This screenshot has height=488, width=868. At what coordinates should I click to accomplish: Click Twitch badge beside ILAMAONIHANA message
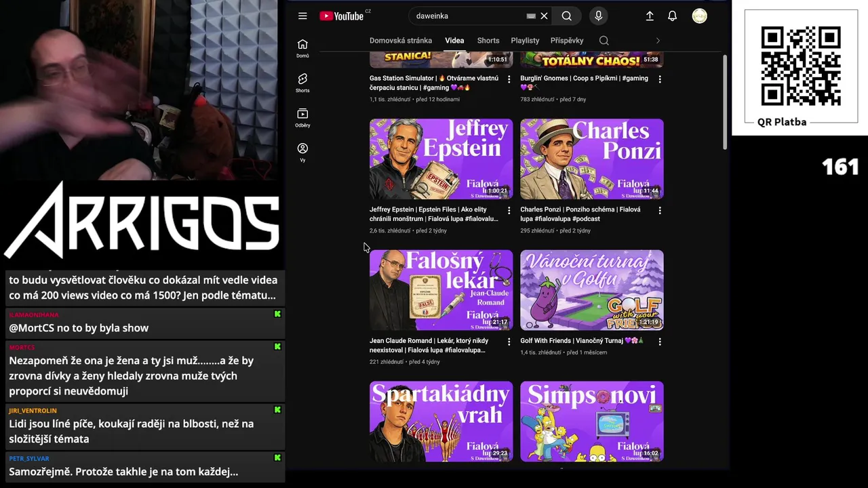click(x=277, y=314)
